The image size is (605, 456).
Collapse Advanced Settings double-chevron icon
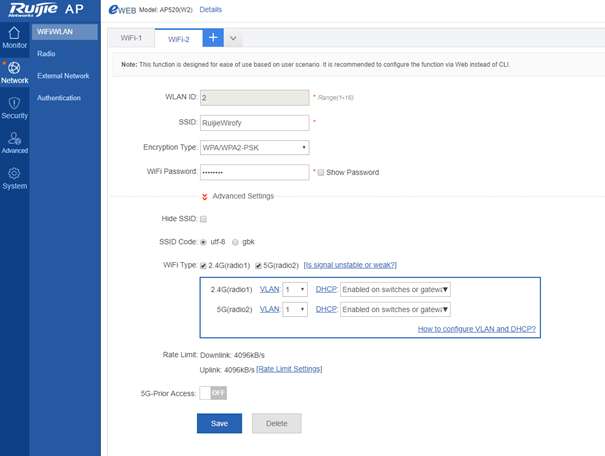(x=205, y=196)
